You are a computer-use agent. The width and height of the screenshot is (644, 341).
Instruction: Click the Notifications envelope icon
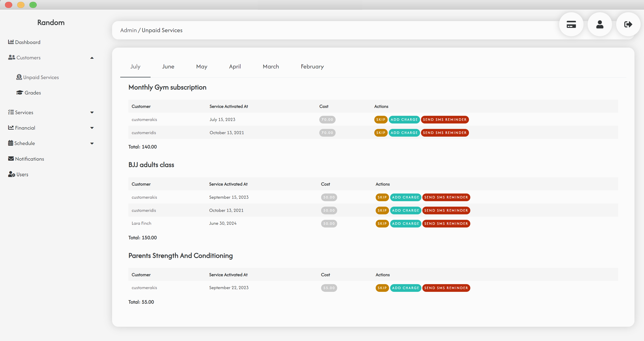click(x=11, y=158)
